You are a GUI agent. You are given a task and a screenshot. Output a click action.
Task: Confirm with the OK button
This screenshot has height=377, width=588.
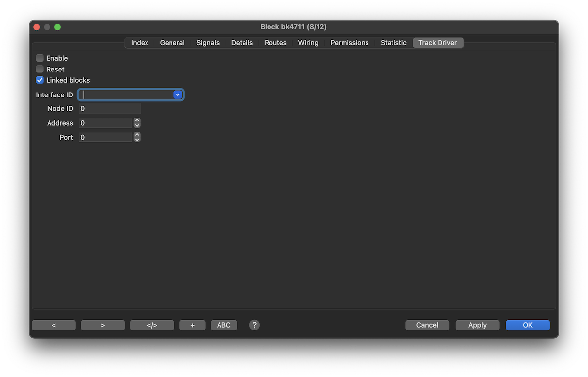point(528,325)
